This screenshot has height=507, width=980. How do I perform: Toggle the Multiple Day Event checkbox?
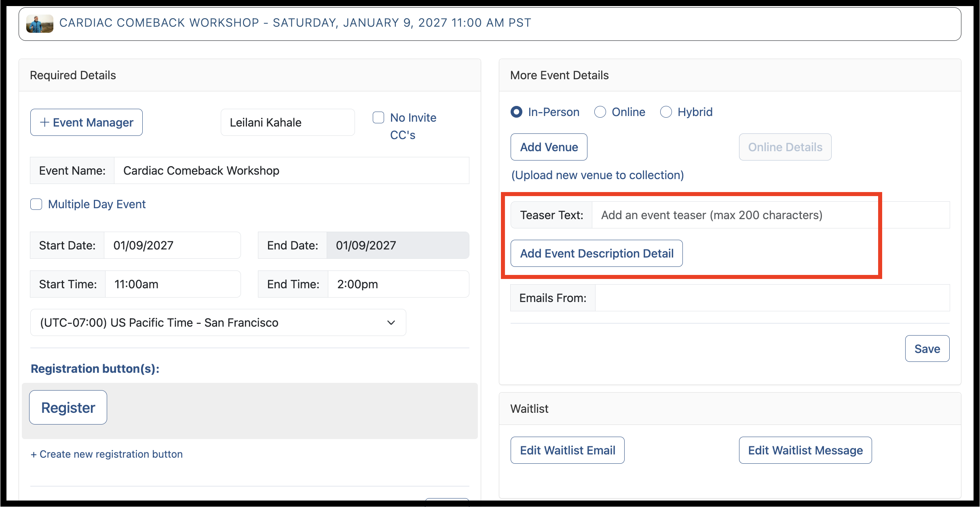36,204
